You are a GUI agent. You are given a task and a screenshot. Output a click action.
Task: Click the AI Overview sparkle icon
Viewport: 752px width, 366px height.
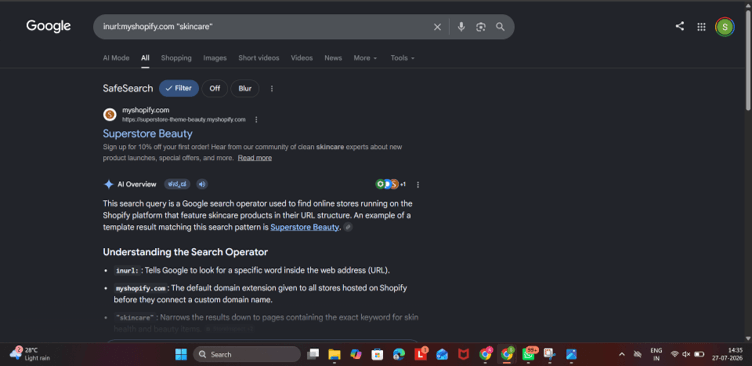(x=108, y=184)
